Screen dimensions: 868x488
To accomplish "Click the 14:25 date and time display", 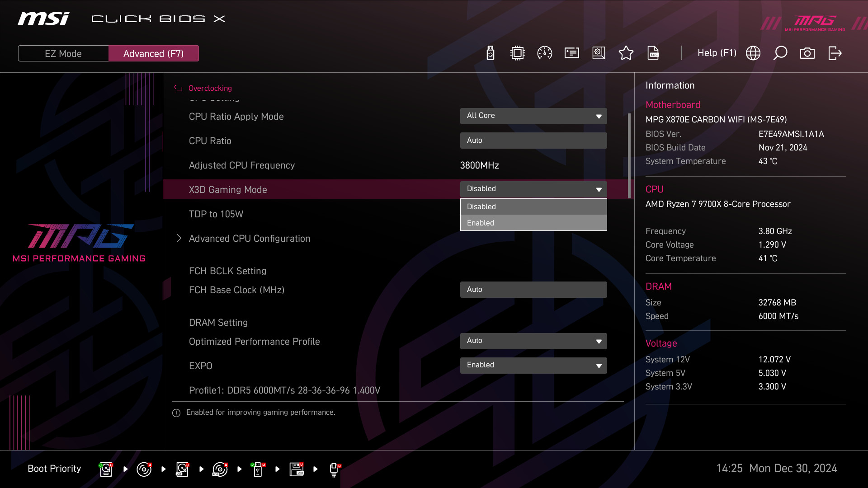I will pyautogui.click(x=777, y=469).
